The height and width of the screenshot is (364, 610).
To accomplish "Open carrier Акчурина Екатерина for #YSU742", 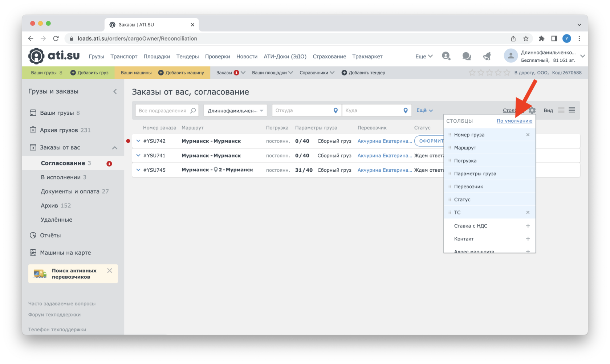I will (385, 141).
